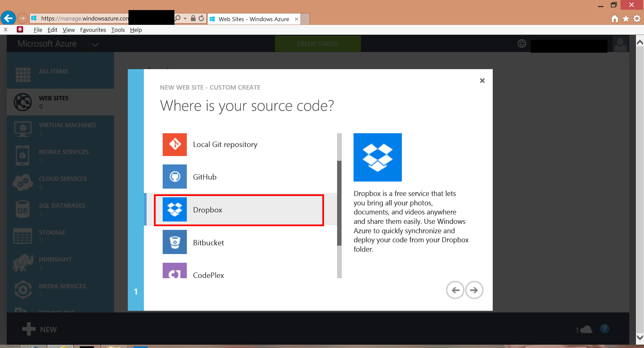This screenshot has width=644, height=348.
Task: Open the Favourites star icon
Action: [626, 19]
